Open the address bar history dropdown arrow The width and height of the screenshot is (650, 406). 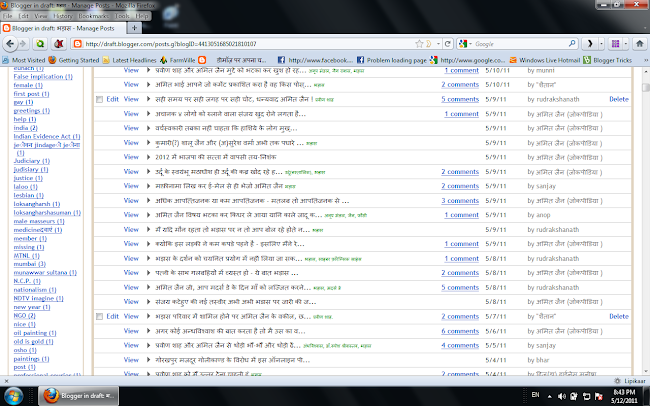[438, 44]
